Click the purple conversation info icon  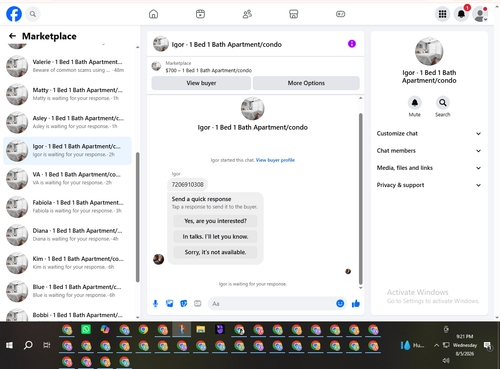[352, 44]
